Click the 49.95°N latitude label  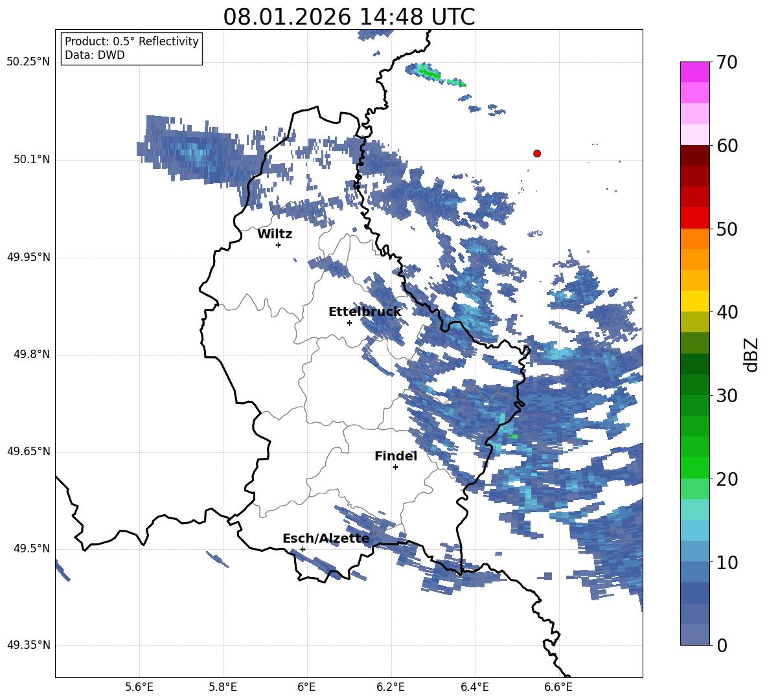29,257
